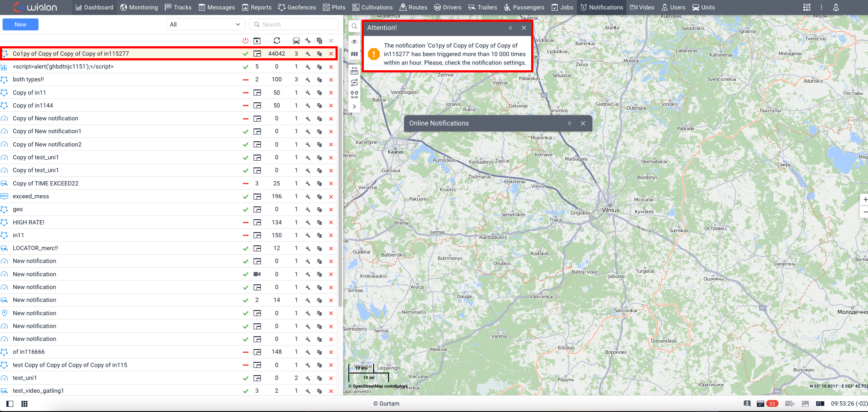Open the routing tool on the map toolbar
Viewport: 868px width, 412px height.
354,83
